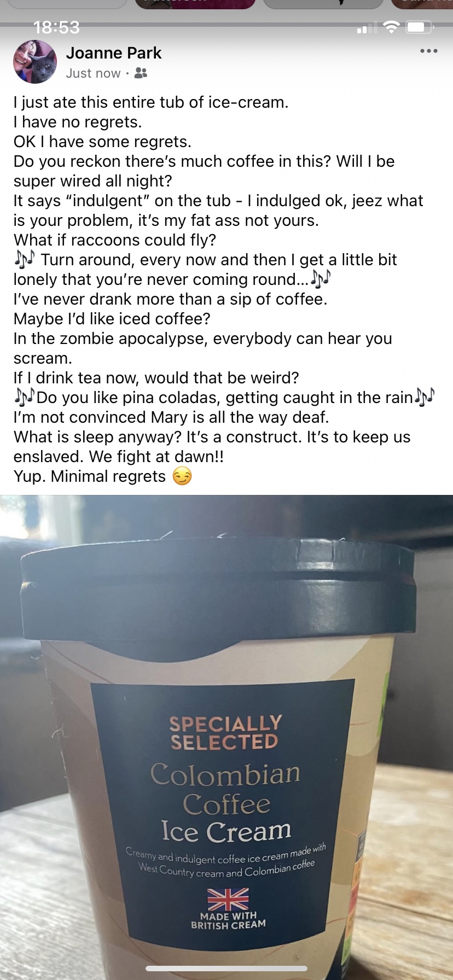The height and width of the screenshot is (980, 453).
Task: Tap the cellular signal bars icon
Action: click(x=367, y=27)
